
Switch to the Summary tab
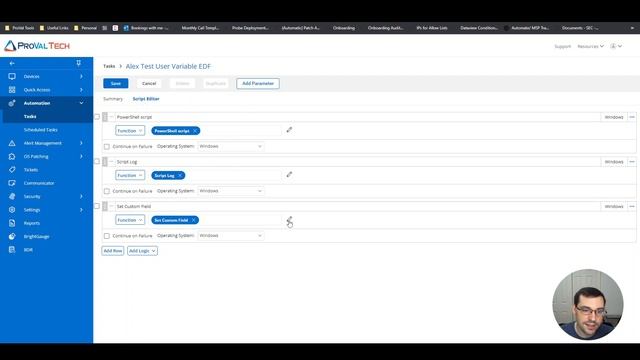click(113, 99)
